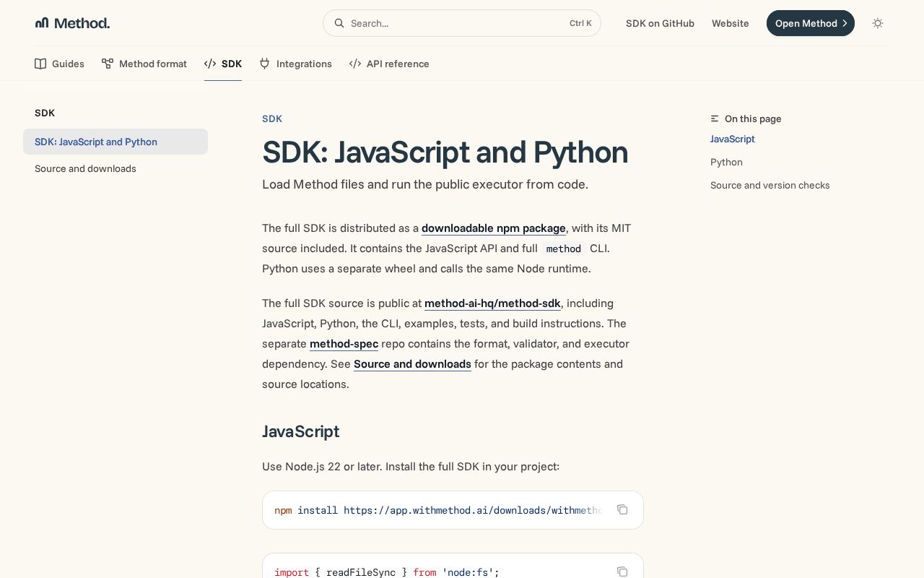Copy the npm install command
Viewport: 924px width, 578px height.
coord(622,509)
